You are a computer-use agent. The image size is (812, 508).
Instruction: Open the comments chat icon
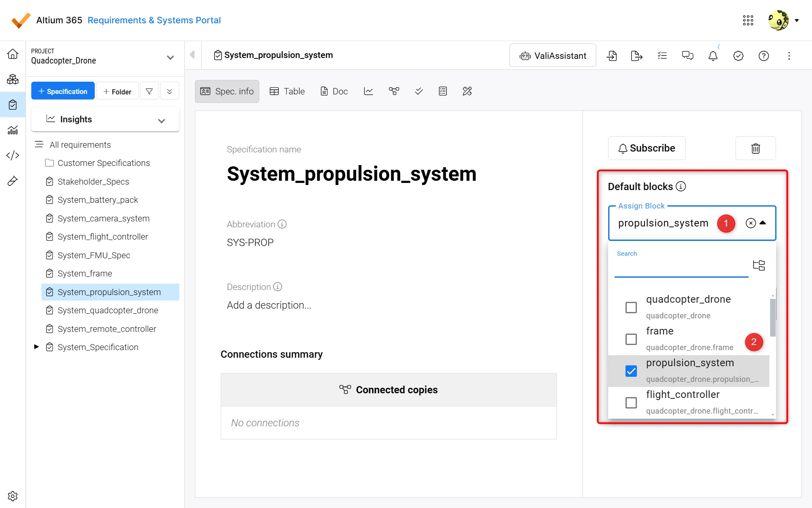688,55
